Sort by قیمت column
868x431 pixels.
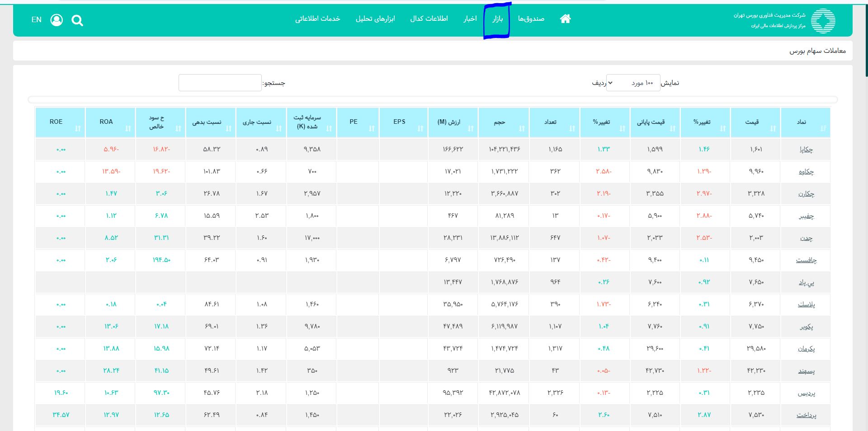pos(755,122)
